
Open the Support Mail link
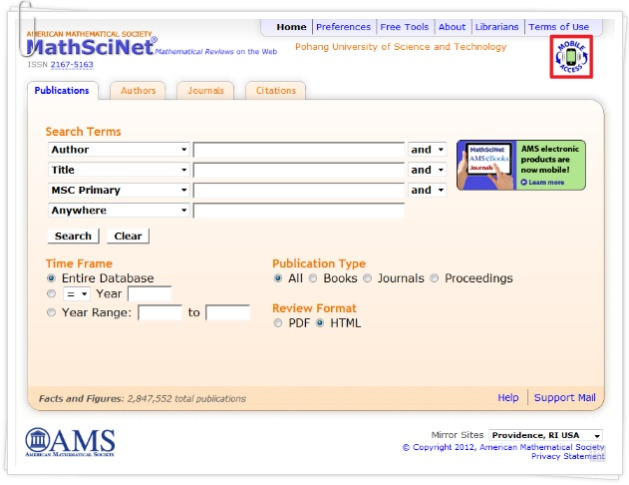[x=564, y=398]
